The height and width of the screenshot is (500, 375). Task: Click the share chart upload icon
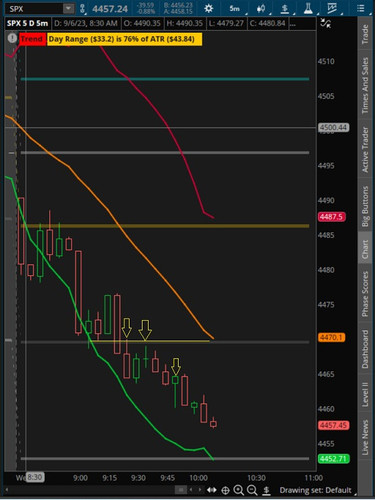(284, 8)
